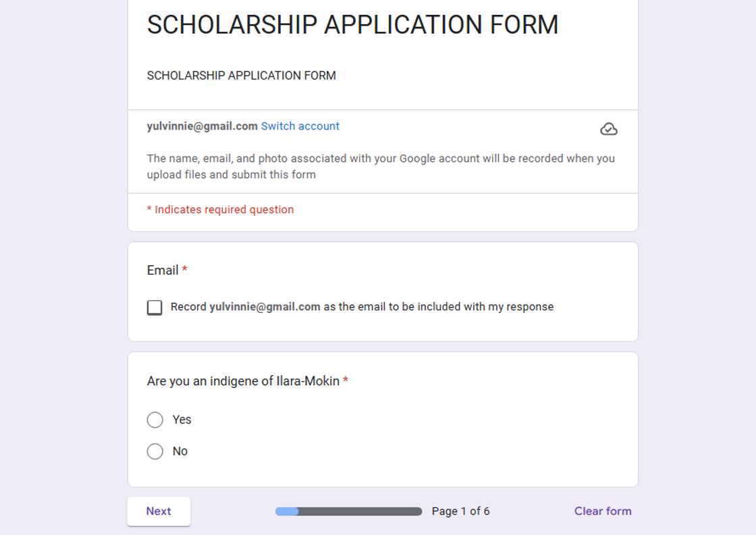Click the red asterisk after Ilara-Mokin

(346, 381)
